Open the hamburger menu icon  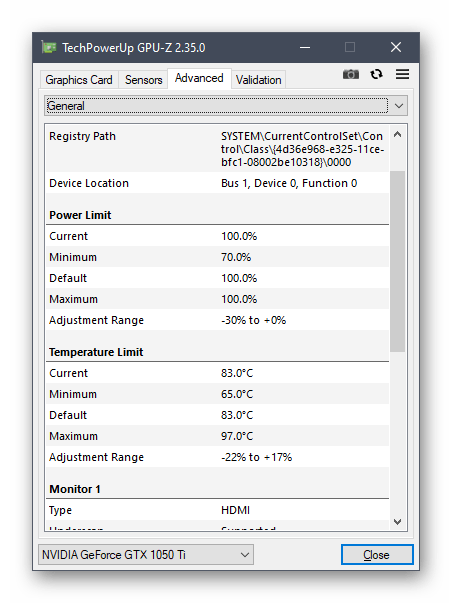pos(402,74)
